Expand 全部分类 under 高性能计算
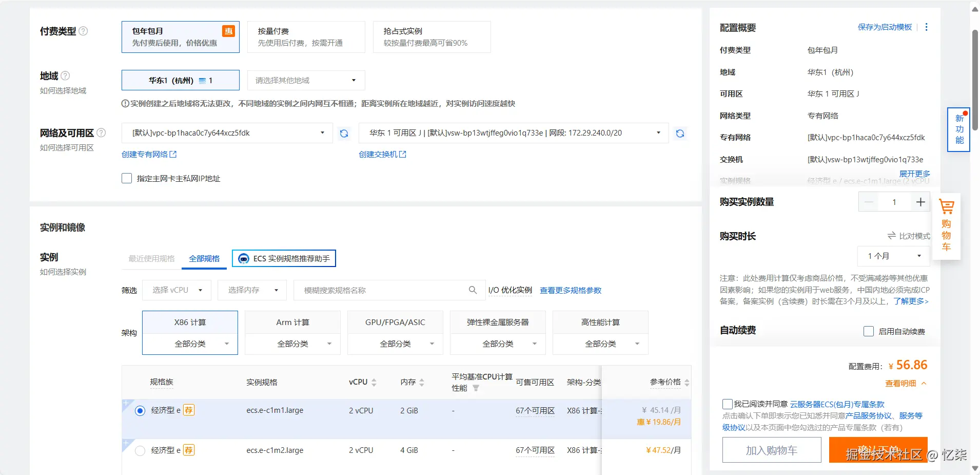Viewport: 980px width, 475px height. click(600, 344)
